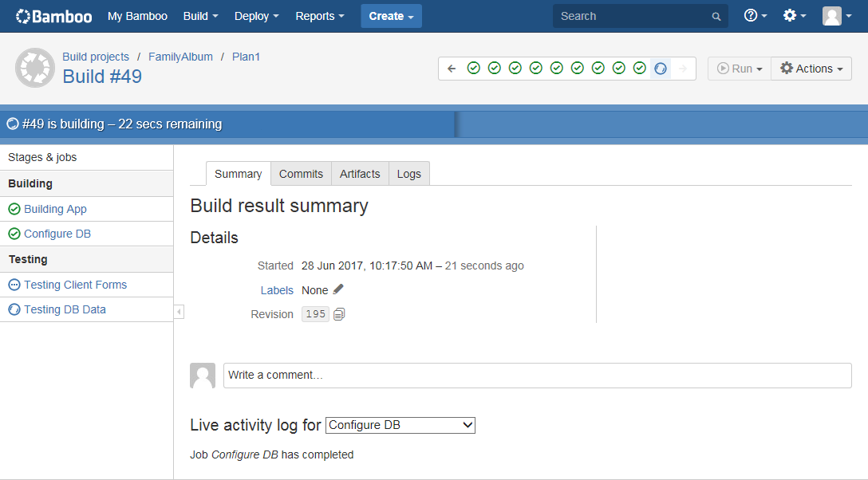
Task: Navigate to the FamilyAlbum breadcrumb link
Action: (182, 57)
